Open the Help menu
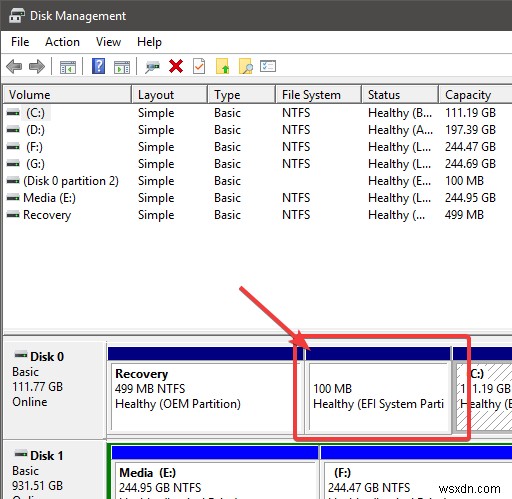The image size is (512, 499). pos(149,42)
